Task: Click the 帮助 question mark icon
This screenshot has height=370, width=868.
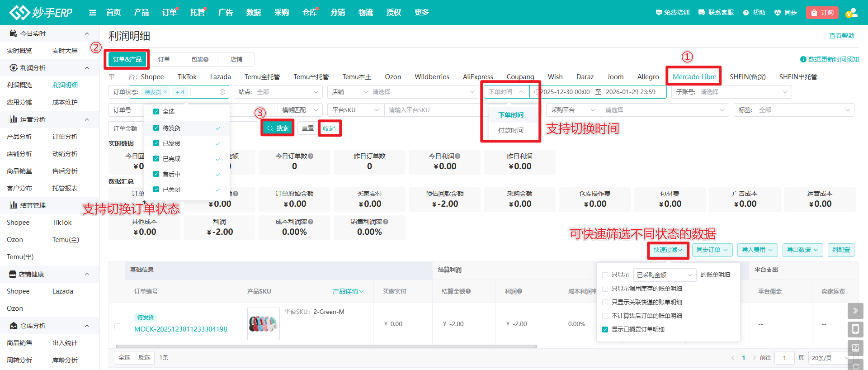Action: pos(746,13)
